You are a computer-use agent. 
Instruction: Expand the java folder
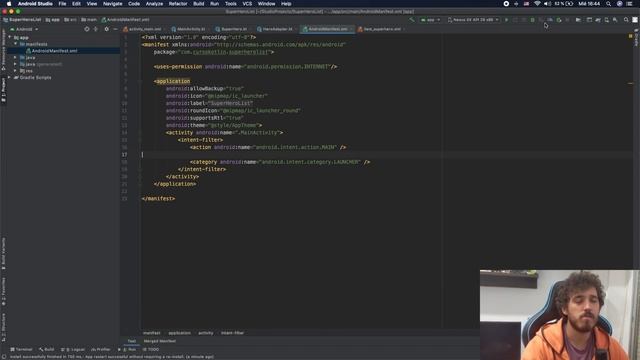click(16, 58)
